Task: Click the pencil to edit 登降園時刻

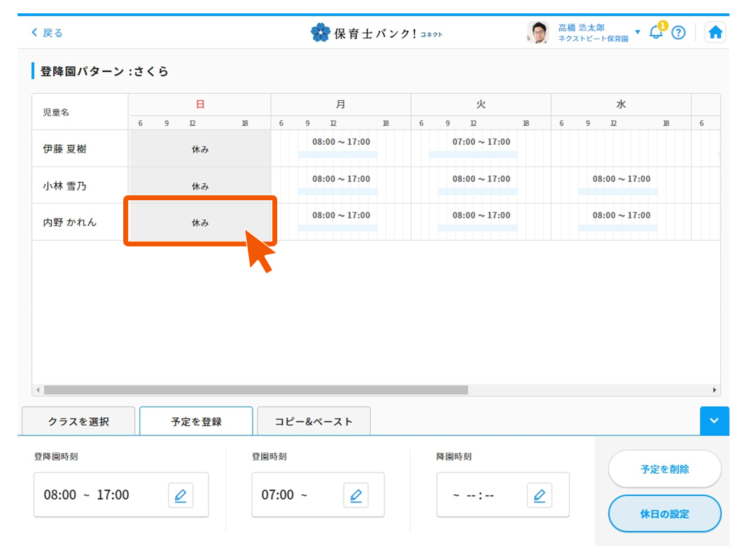Action: tap(181, 495)
